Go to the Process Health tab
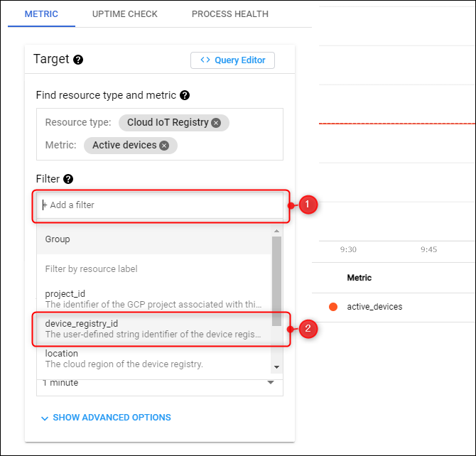Screen dimensions: 476x456 pyautogui.click(x=230, y=14)
